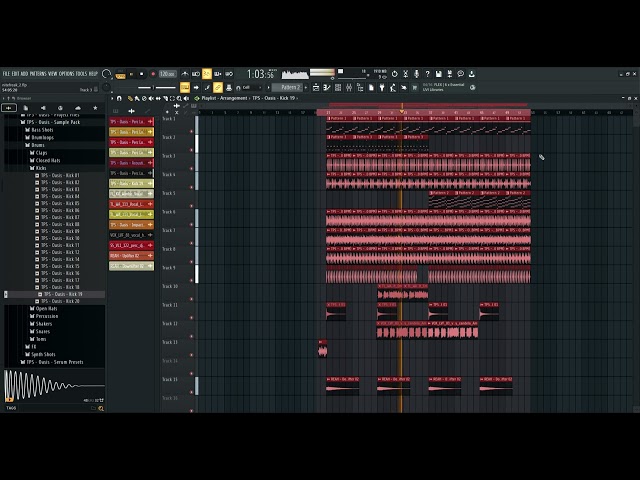The width and height of the screenshot is (640, 480).
Task: Click the circular undo history icon
Action: 394,74
